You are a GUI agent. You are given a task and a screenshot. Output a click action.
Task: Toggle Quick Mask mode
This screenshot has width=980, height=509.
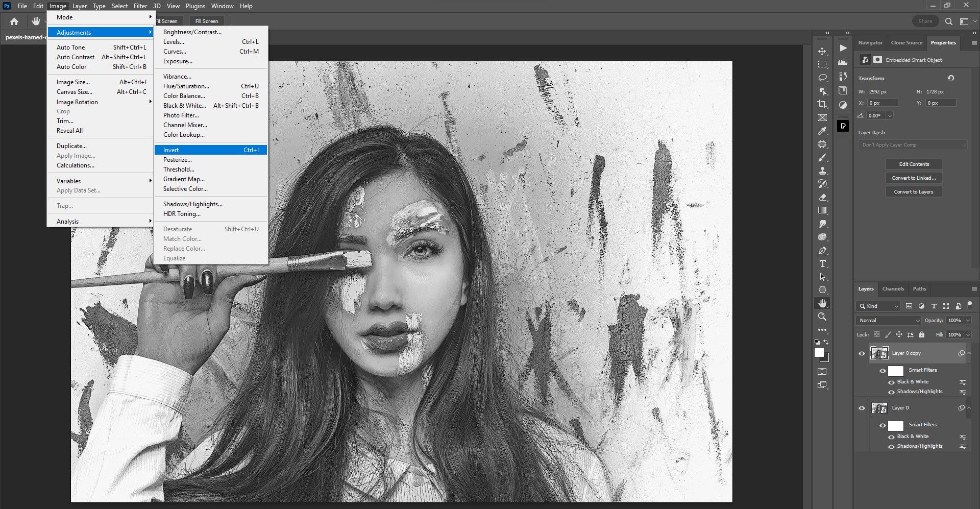(822, 371)
